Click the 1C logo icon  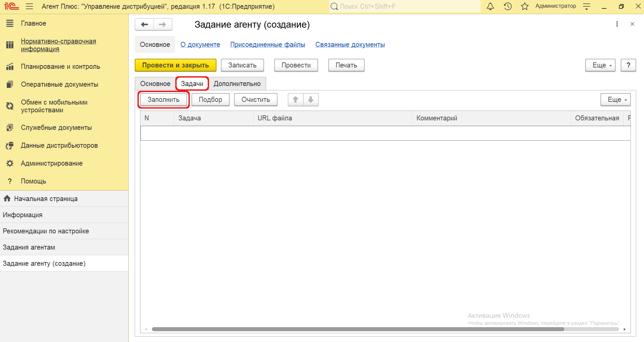pos(11,6)
